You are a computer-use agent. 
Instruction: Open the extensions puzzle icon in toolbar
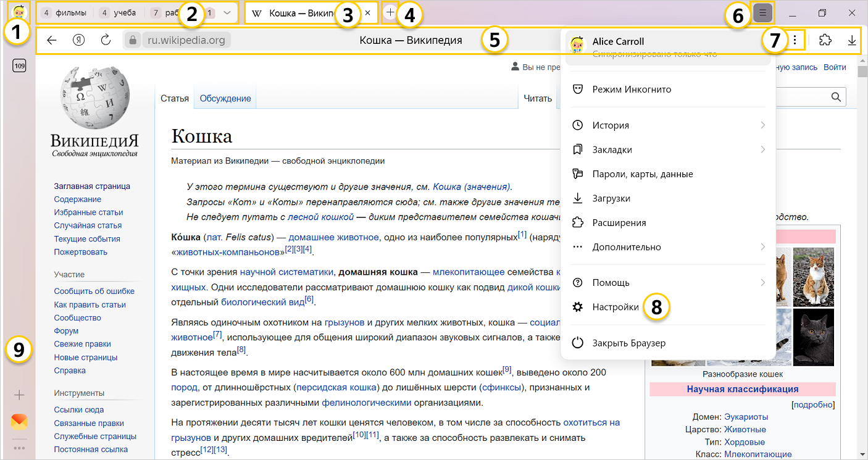click(x=825, y=41)
